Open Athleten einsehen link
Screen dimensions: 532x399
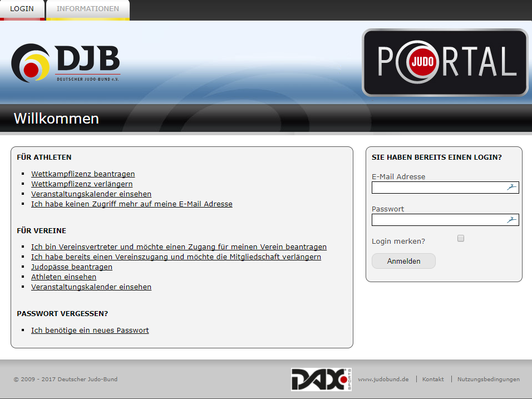coord(63,277)
